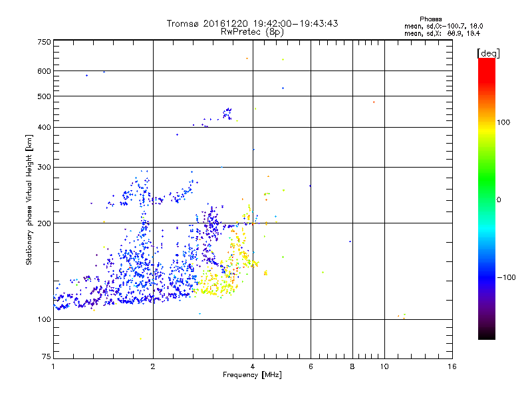Screen dimensions: 532x399
Task: Click the plot title 'Tromsø 20161220 19:42:00-19:43:43'
Action: click(252, 23)
